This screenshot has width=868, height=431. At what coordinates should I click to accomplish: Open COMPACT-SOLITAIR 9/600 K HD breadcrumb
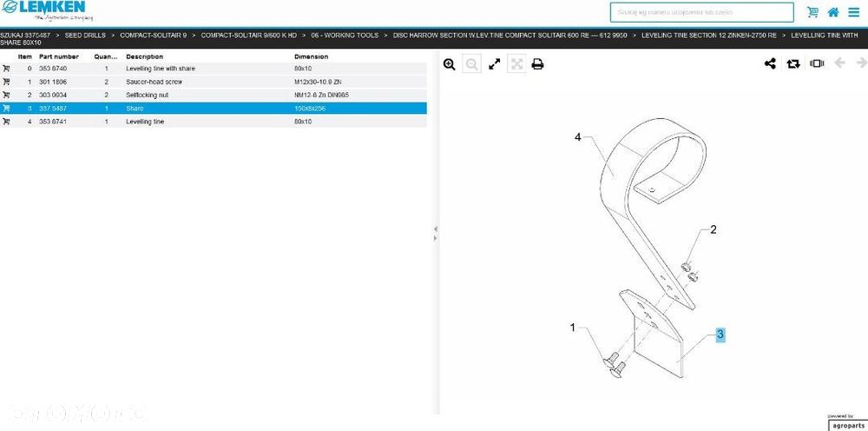[248, 35]
